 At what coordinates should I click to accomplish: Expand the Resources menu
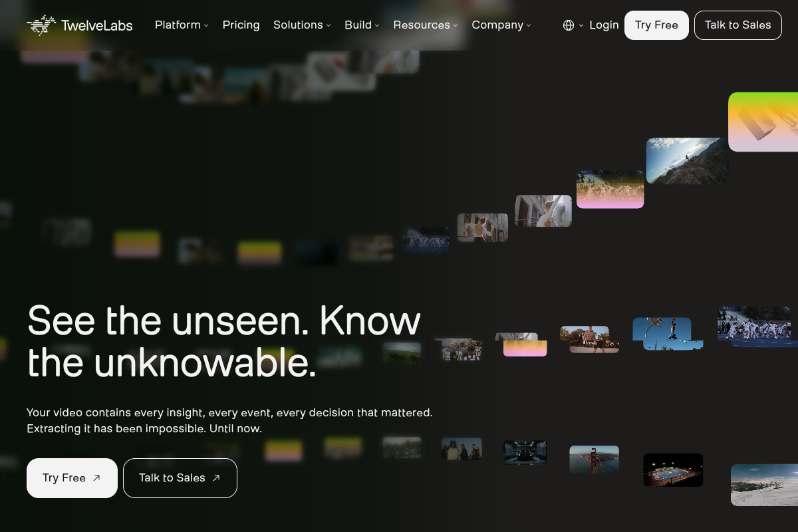pyautogui.click(x=426, y=25)
